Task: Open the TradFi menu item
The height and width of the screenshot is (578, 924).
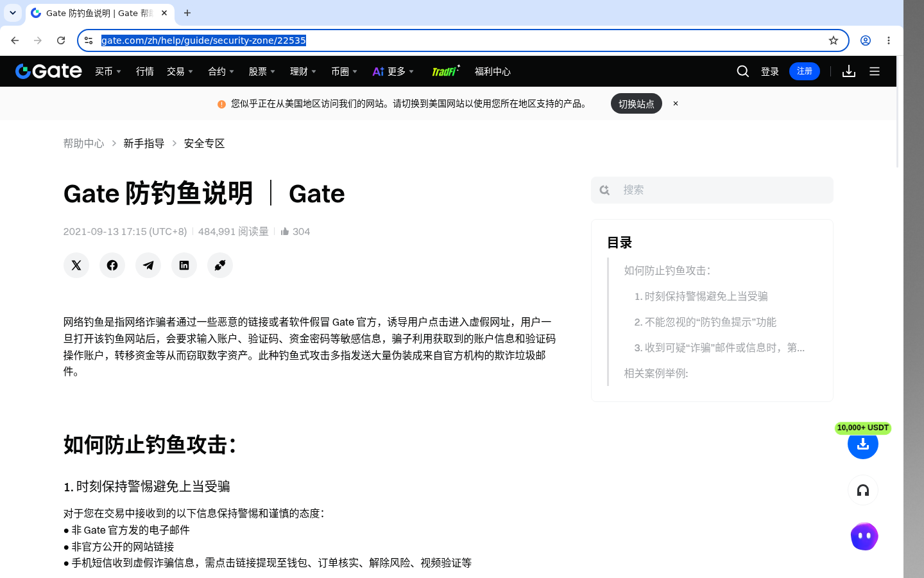Action: tap(446, 71)
